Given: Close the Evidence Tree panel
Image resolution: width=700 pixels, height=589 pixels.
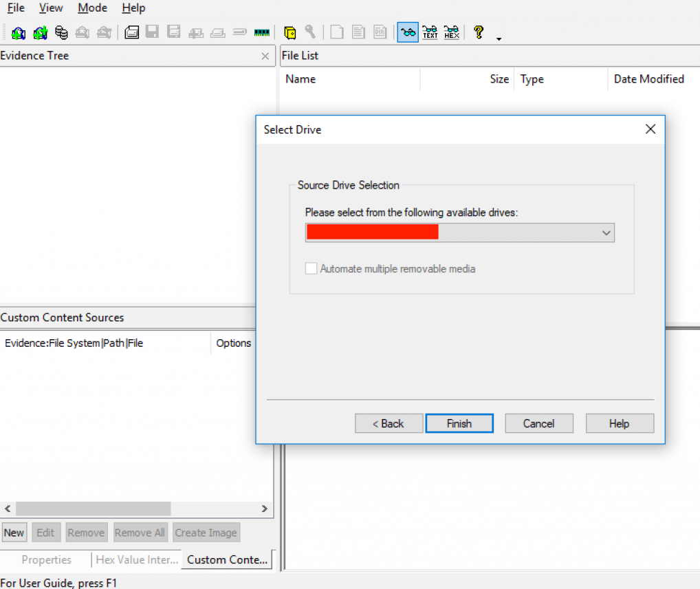Looking at the screenshot, I should (x=265, y=56).
